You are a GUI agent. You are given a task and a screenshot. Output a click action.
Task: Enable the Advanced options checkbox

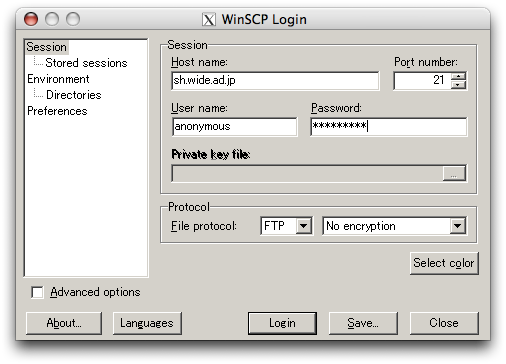pos(37,292)
